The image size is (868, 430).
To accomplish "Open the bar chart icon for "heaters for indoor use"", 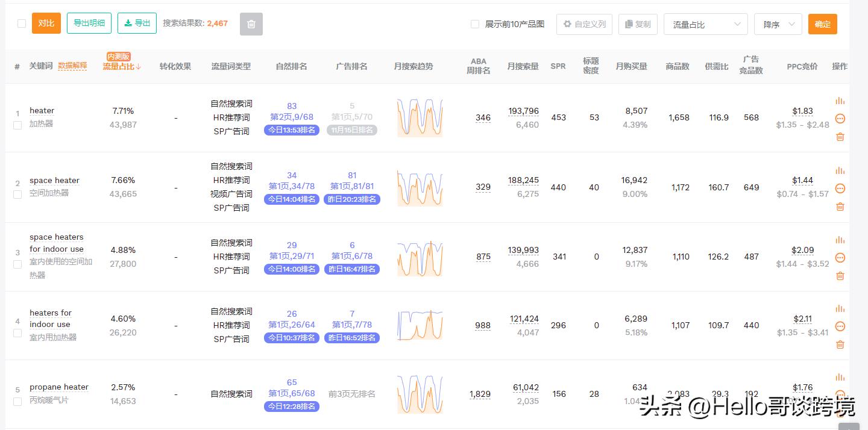I will point(840,308).
